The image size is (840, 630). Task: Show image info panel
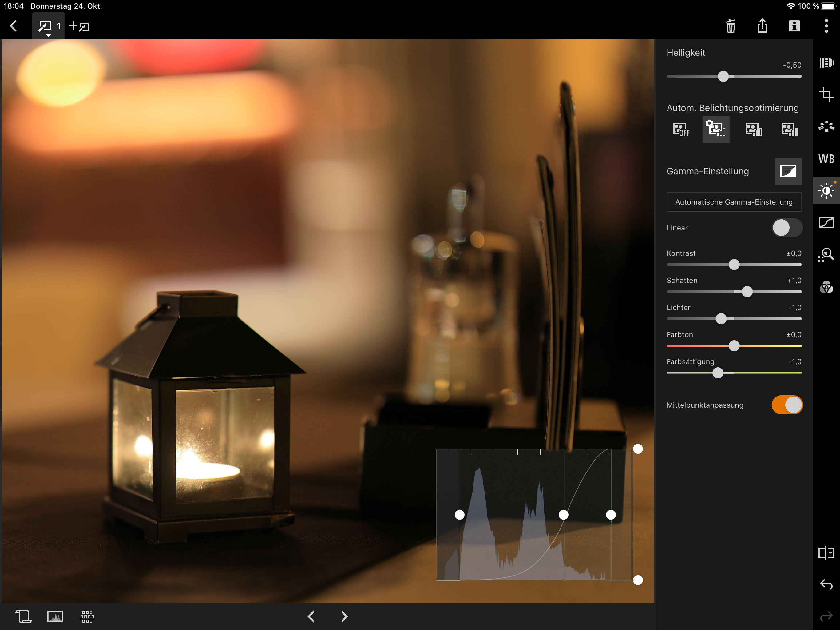[794, 26]
